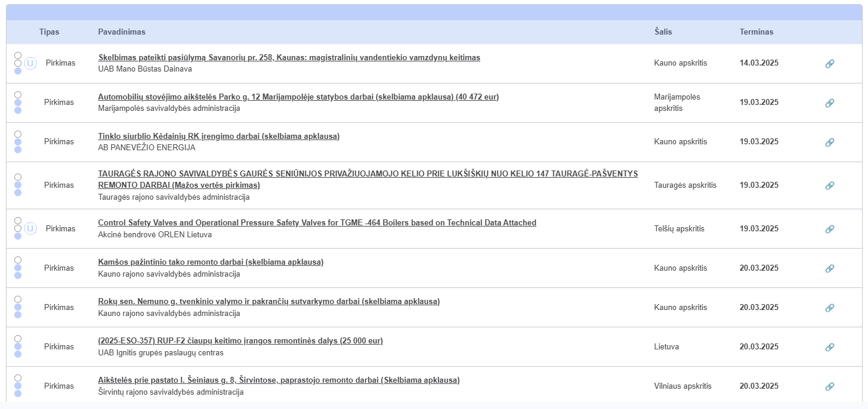Open the chain icon for the Tauragės road repair tender

(x=829, y=186)
